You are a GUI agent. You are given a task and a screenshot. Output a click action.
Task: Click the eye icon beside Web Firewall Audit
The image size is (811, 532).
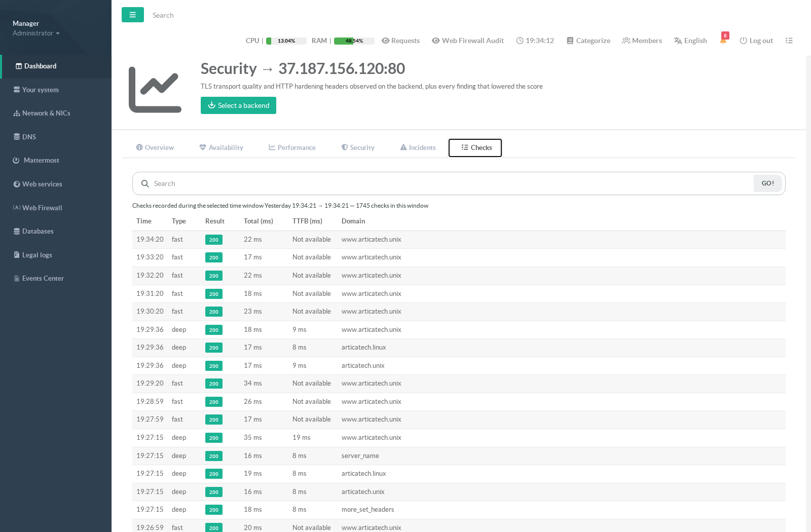pyautogui.click(x=435, y=41)
